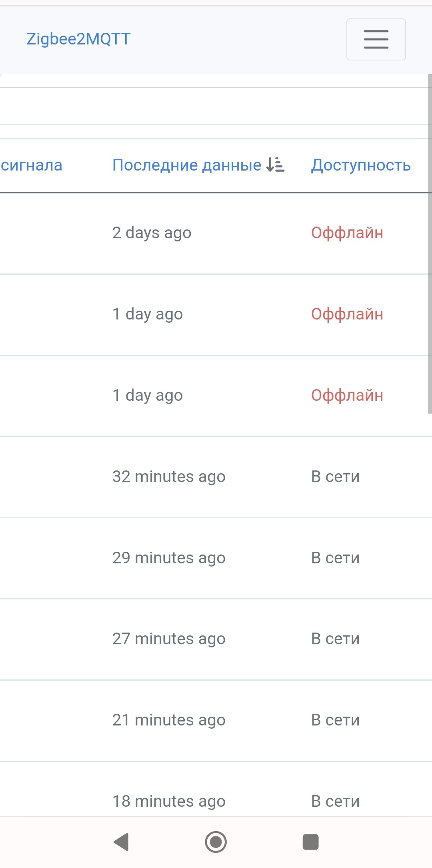Viewport: 432px width, 868px height.
Task: Click the 29 minutes ago entry
Action: [x=168, y=558]
